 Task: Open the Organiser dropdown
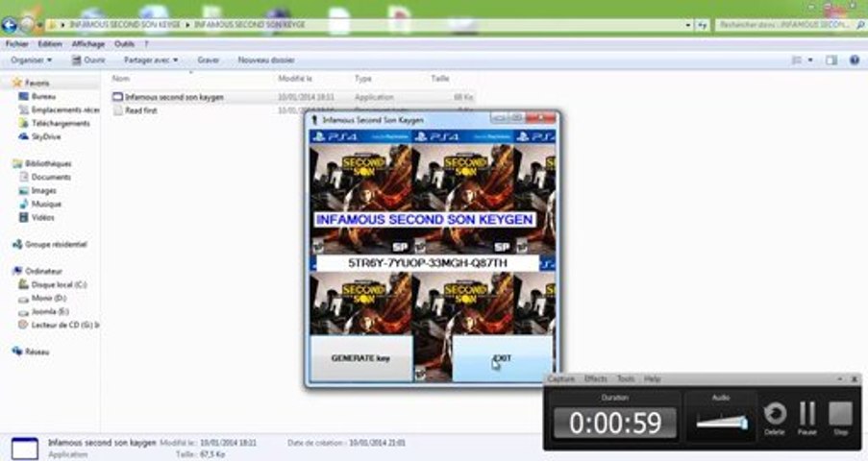click(31, 60)
